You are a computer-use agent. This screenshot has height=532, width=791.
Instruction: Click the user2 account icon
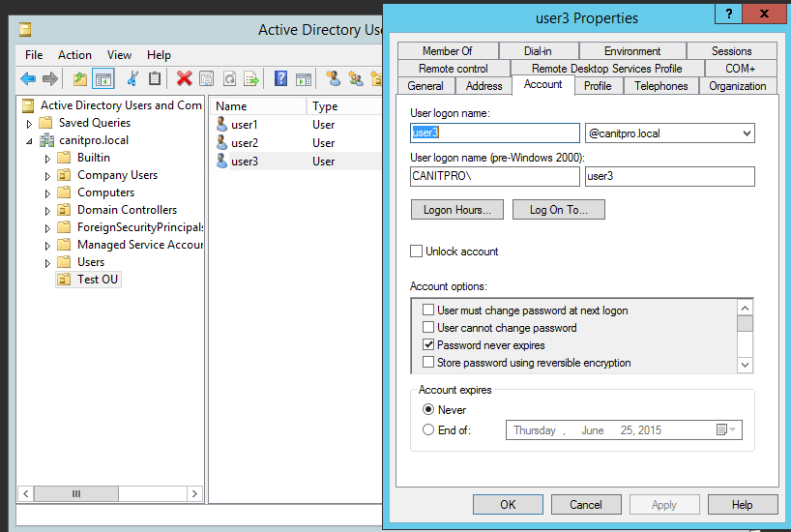pyautogui.click(x=221, y=143)
